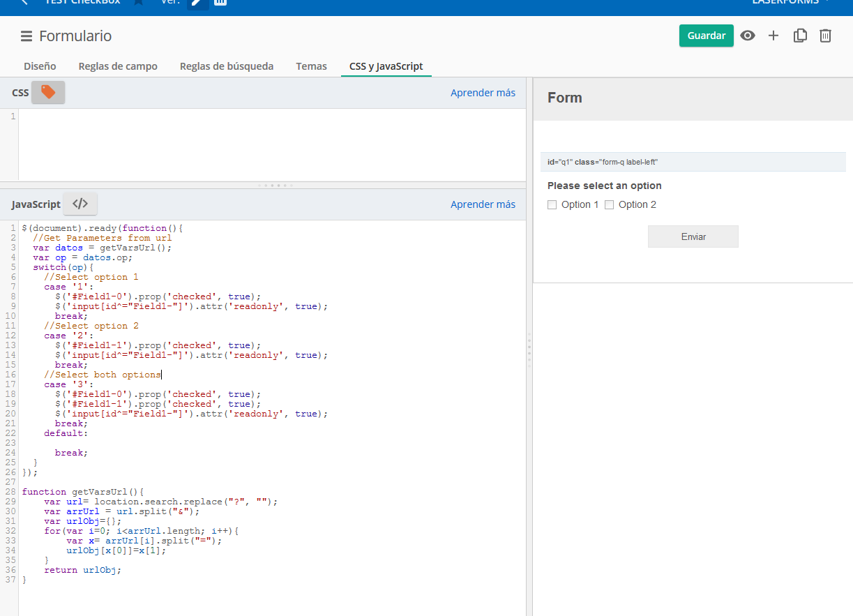Click the eye preview icon
The width and height of the screenshot is (853, 616).
tap(748, 36)
